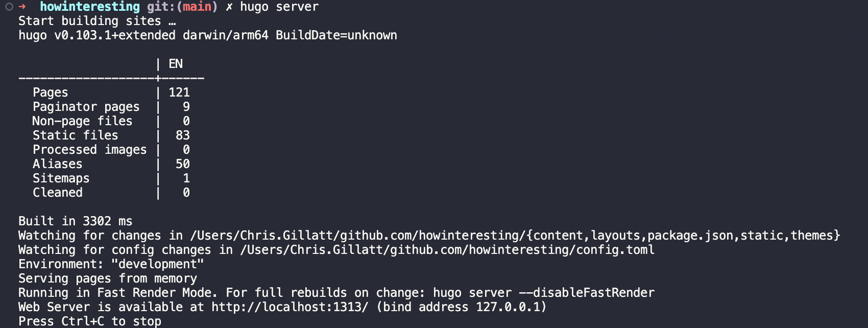Click the Pages count 121
This screenshot has width=868, height=328.
tap(179, 92)
